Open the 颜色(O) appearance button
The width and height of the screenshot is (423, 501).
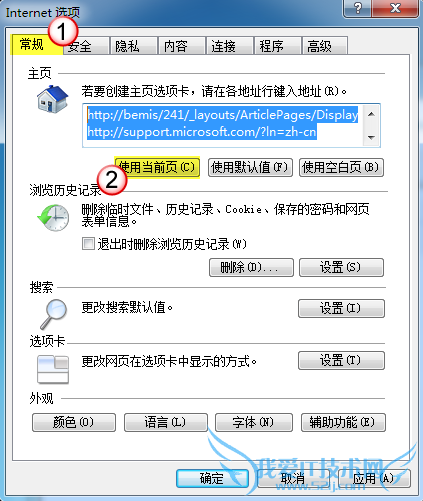[74, 423]
